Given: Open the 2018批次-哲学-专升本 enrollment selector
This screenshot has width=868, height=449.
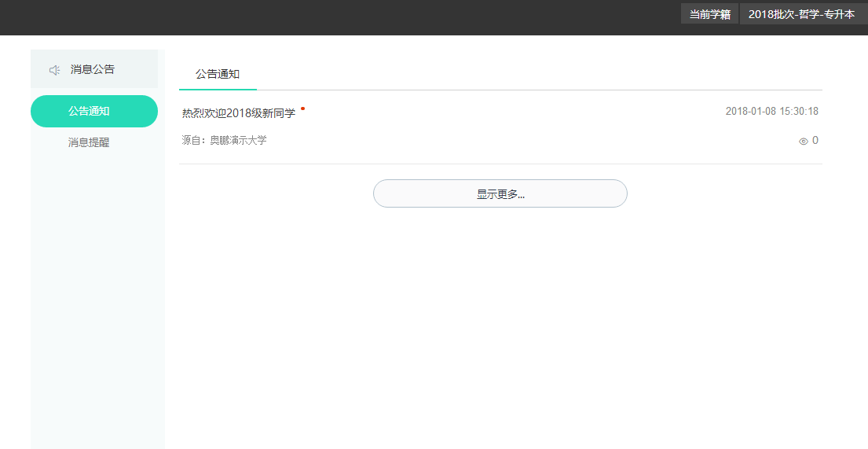Looking at the screenshot, I should pyautogui.click(x=804, y=15).
